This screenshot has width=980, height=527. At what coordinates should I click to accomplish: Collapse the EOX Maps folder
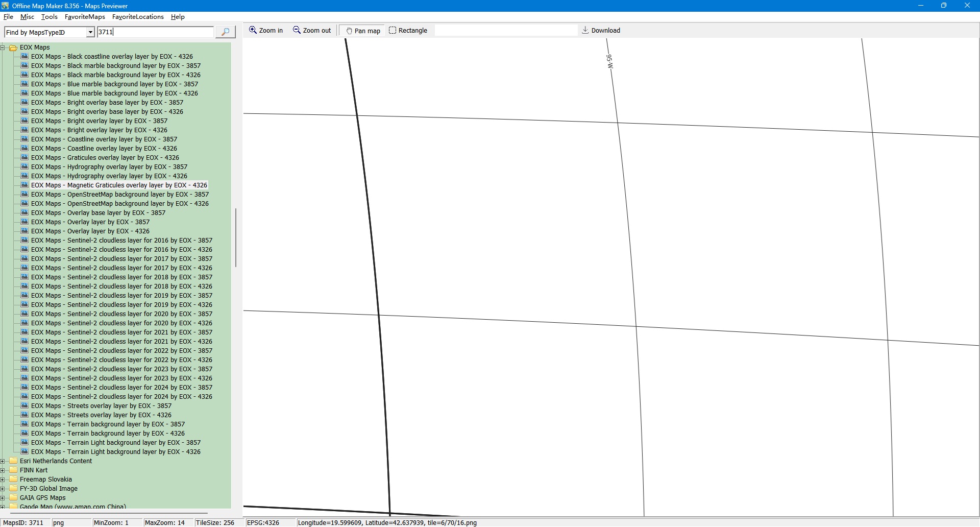tap(3, 47)
